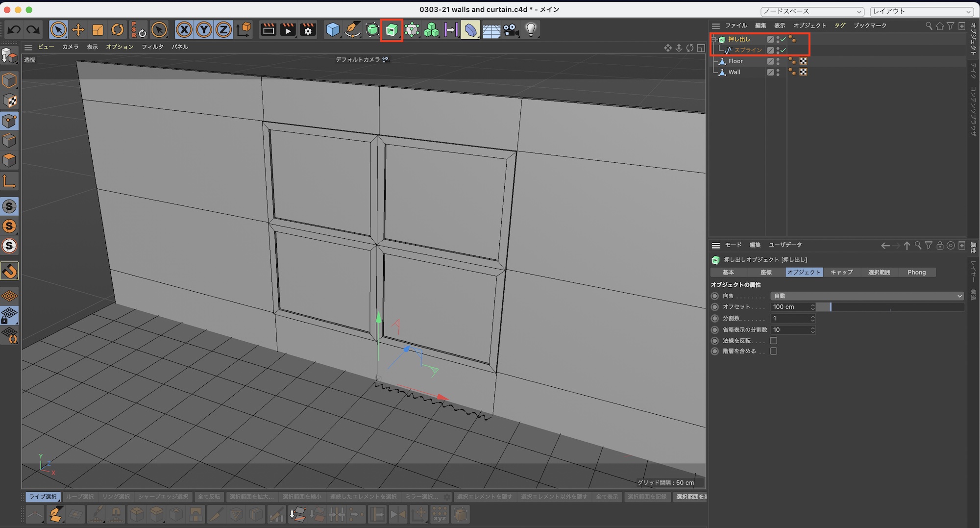Add a Cube primitive object
Image resolution: width=980 pixels, height=528 pixels.
pos(333,30)
